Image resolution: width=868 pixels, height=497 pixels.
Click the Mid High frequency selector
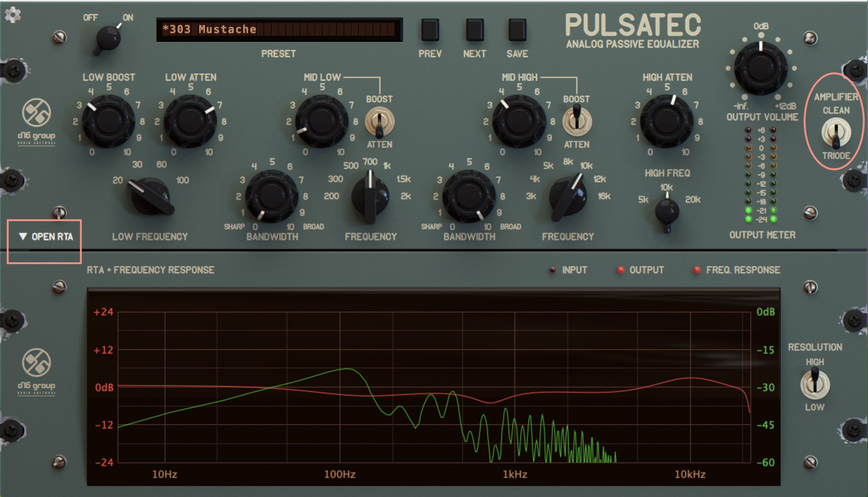point(567,196)
